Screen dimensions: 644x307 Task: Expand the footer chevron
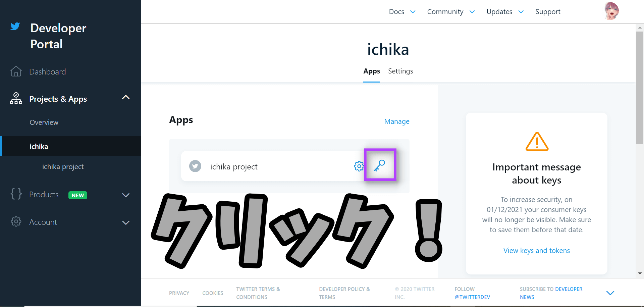pyautogui.click(x=610, y=293)
